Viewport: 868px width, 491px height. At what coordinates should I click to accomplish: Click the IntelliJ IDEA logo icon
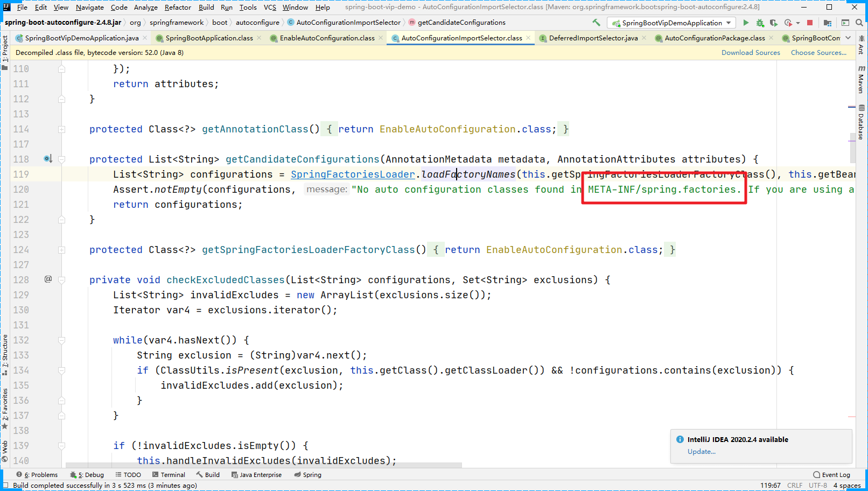point(6,7)
